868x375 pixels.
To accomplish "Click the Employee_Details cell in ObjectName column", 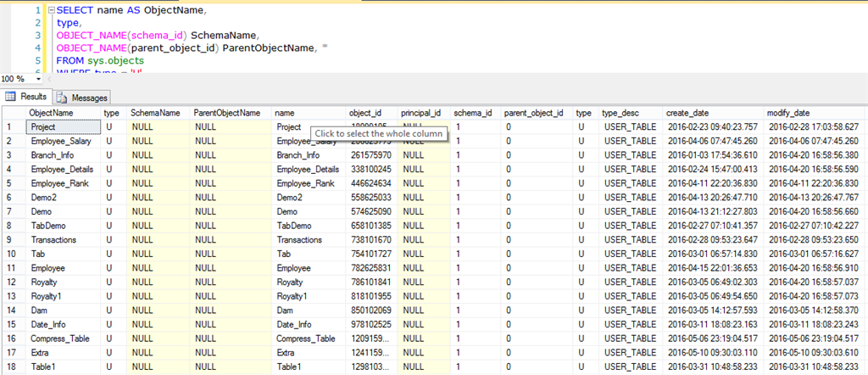I will 61,170.
